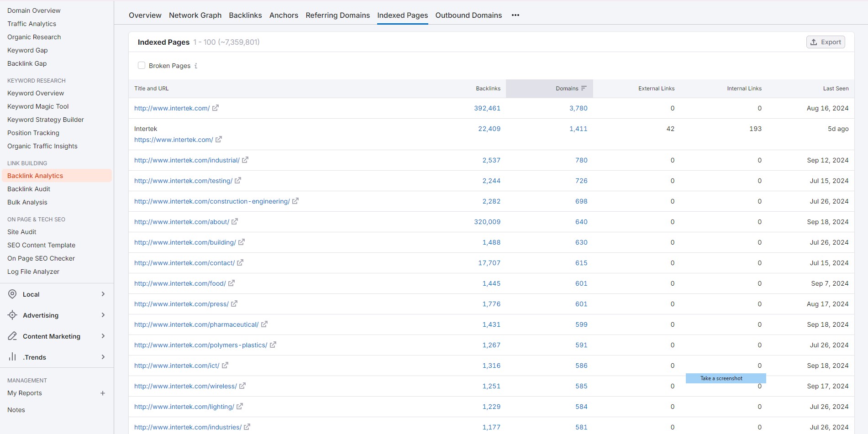Open external link icon next to press URL
This screenshot has height=434, width=868.
[x=234, y=304]
